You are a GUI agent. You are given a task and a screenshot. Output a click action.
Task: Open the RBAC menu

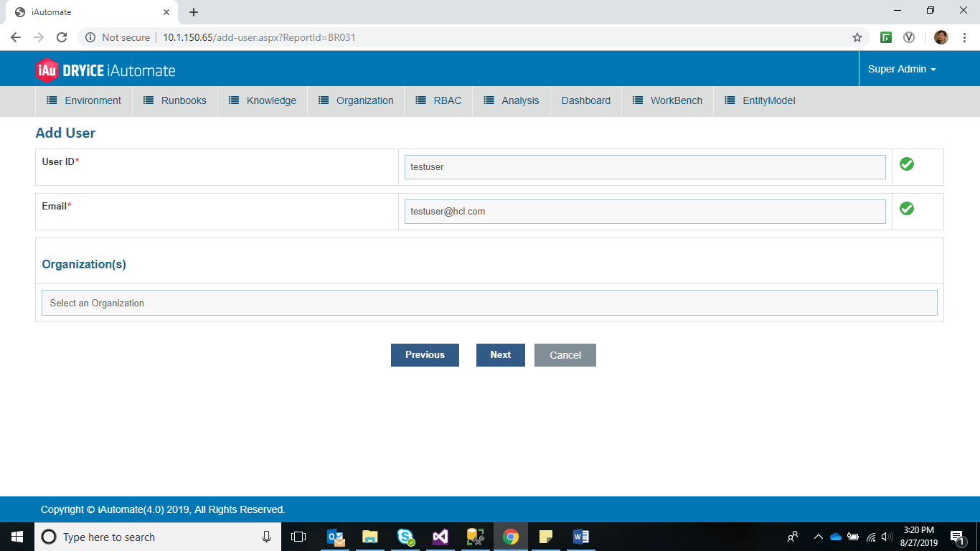click(x=438, y=100)
